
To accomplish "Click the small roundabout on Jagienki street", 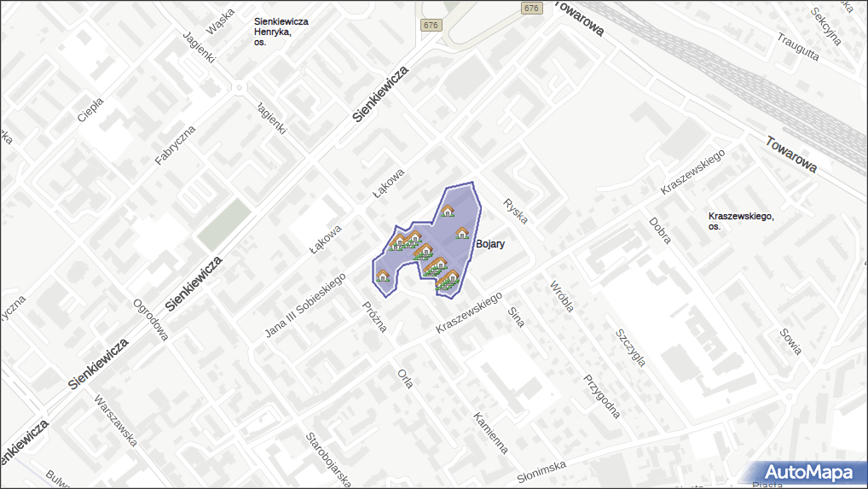I will pos(239,87).
